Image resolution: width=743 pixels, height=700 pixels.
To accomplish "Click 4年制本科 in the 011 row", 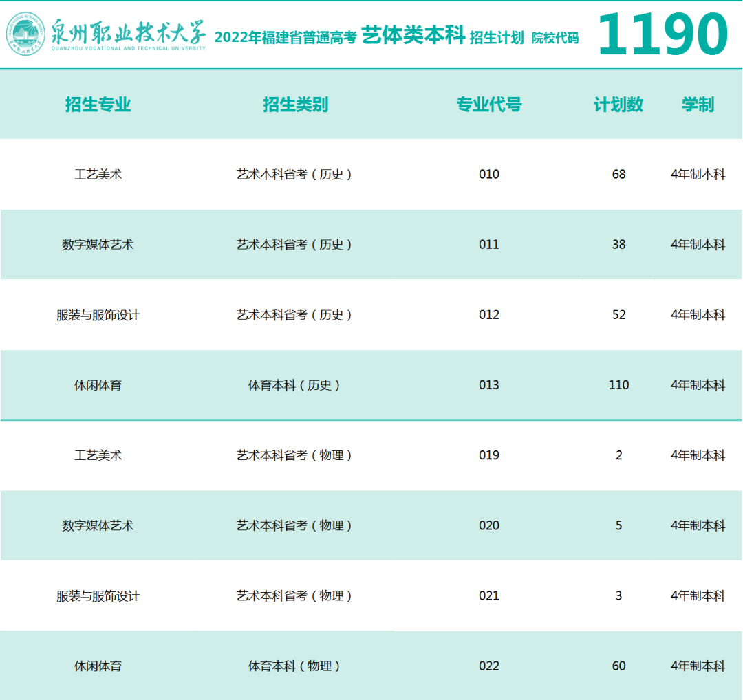I will coord(698,244).
